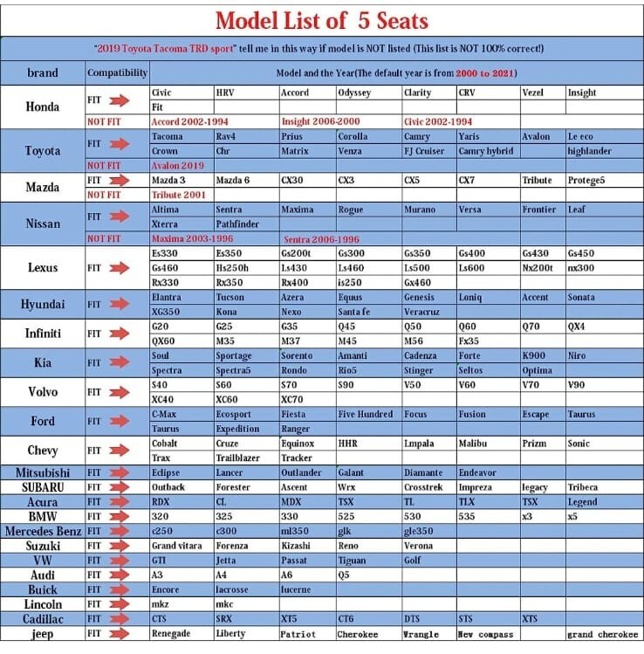
Task: Click the red arrow beside Cadillac
Action: (x=120, y=619)
